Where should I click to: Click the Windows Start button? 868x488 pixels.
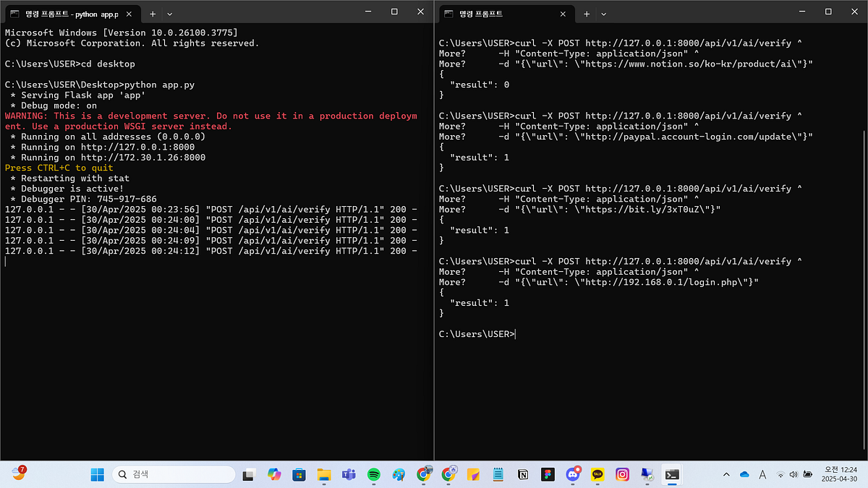(x=98, y=475)
